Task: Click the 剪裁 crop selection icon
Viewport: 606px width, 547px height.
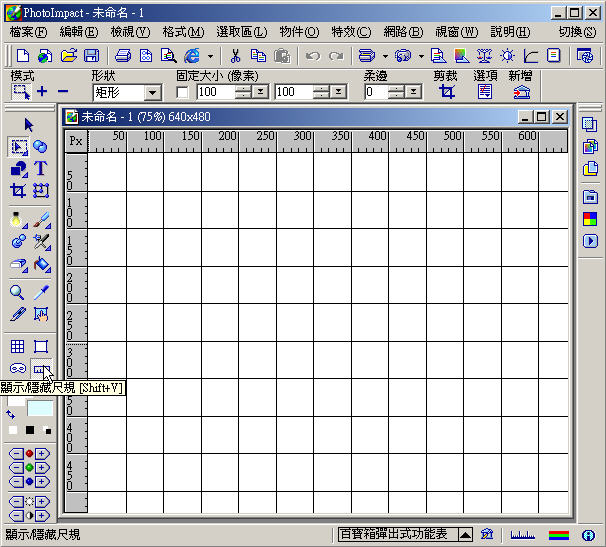Action: point(447,92)
